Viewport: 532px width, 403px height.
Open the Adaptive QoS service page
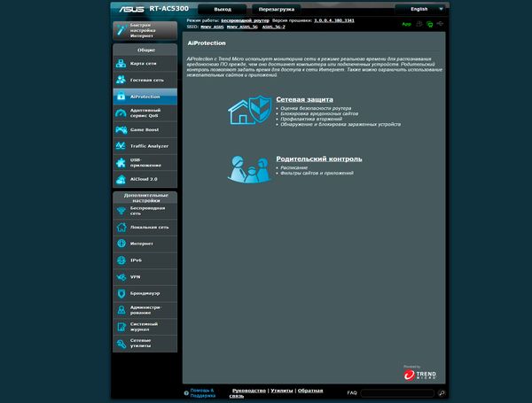pos(145,112)
